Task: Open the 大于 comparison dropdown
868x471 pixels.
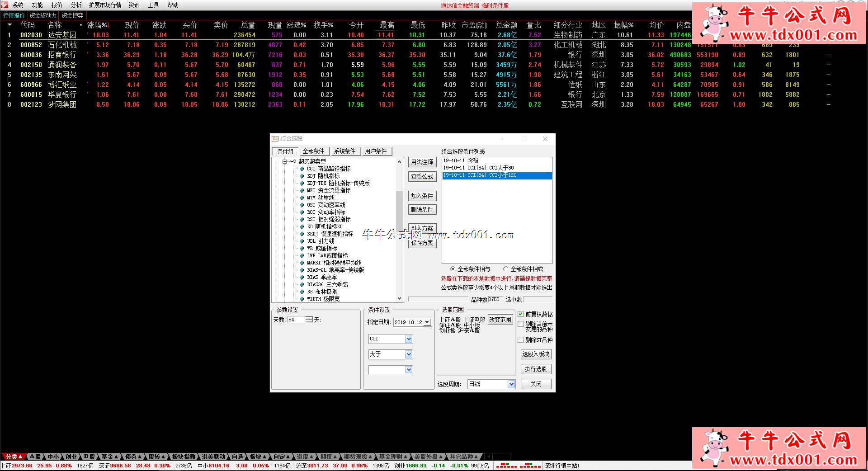Action: [409, 354]
